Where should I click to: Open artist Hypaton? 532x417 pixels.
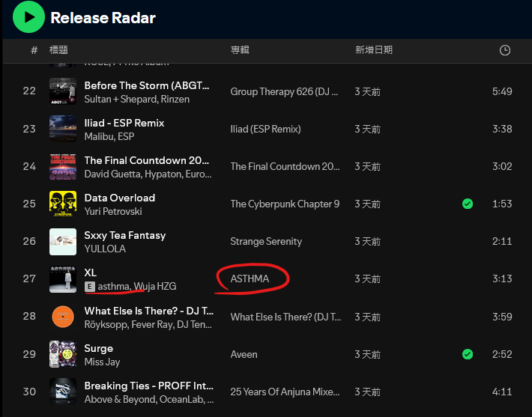click(x=163, y=174)
